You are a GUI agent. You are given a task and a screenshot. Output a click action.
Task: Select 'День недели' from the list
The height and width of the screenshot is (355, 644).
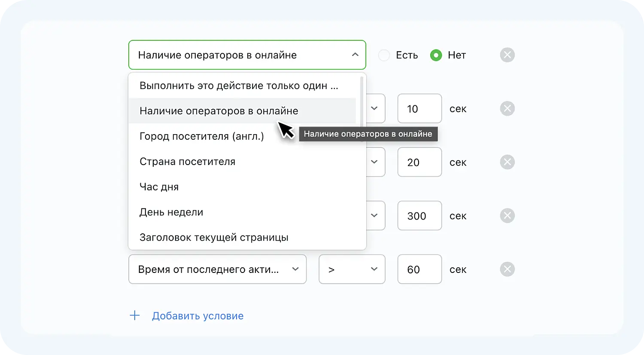[x=171, y=212]
